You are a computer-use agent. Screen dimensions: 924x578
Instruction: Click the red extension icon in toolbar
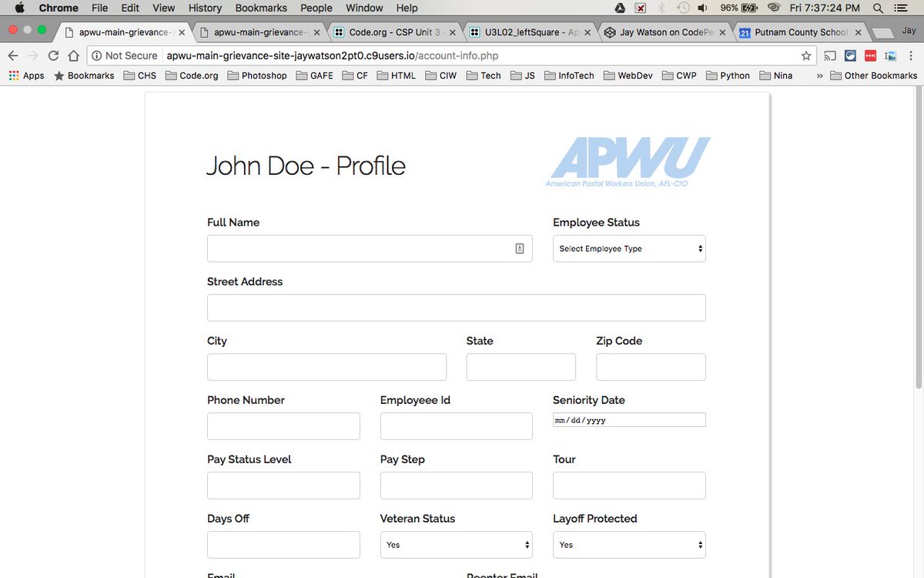click(x=870, y=55)
